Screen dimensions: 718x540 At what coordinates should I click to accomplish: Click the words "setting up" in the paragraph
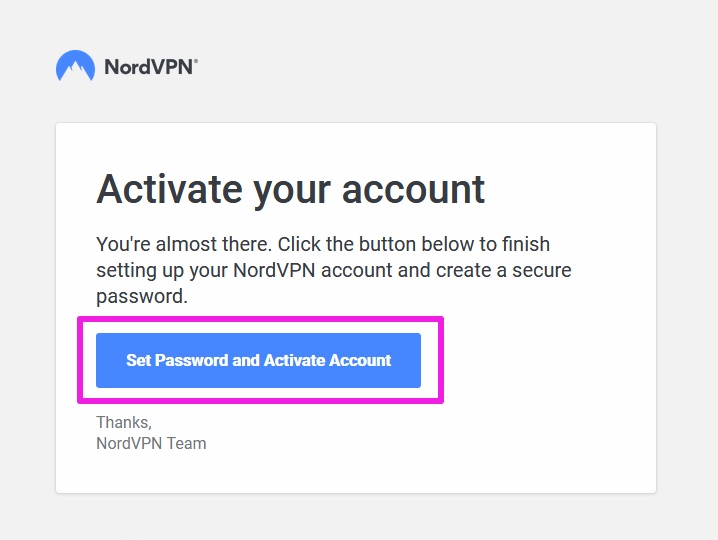click(x=135, y=270)
